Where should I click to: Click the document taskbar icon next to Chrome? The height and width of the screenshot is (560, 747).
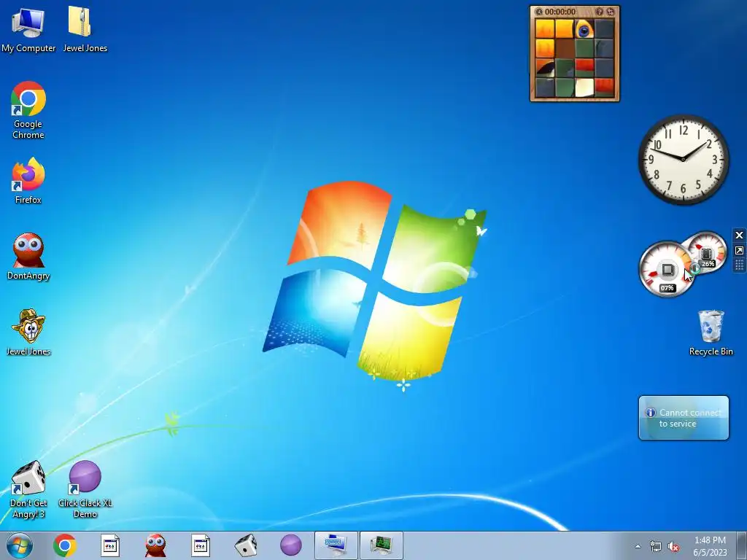[x=110, y=545]
